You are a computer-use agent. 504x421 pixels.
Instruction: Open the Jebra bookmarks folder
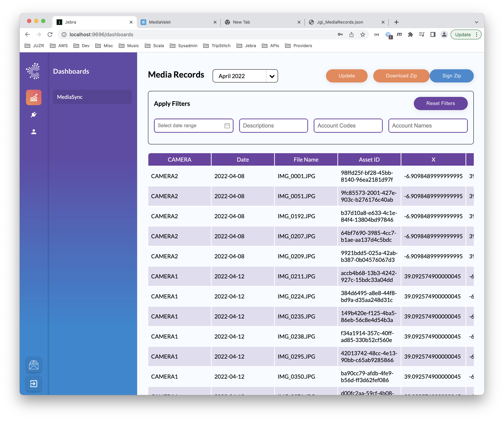[x=246, y=46]
